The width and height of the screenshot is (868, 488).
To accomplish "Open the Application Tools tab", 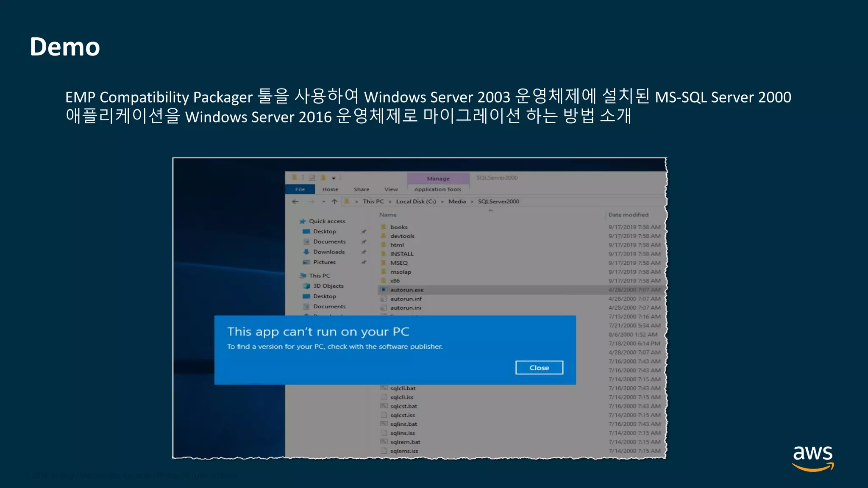I will pos(438,189).
